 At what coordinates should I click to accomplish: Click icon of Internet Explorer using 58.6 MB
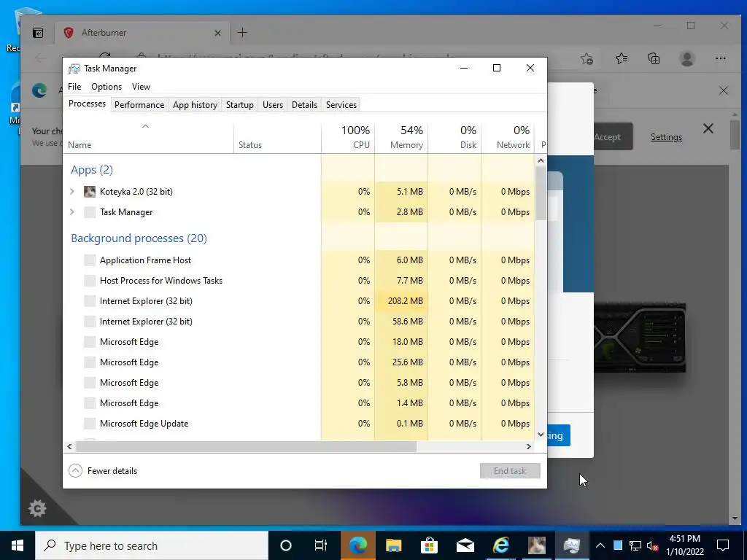pyautogui.click(x=90, y=322)
